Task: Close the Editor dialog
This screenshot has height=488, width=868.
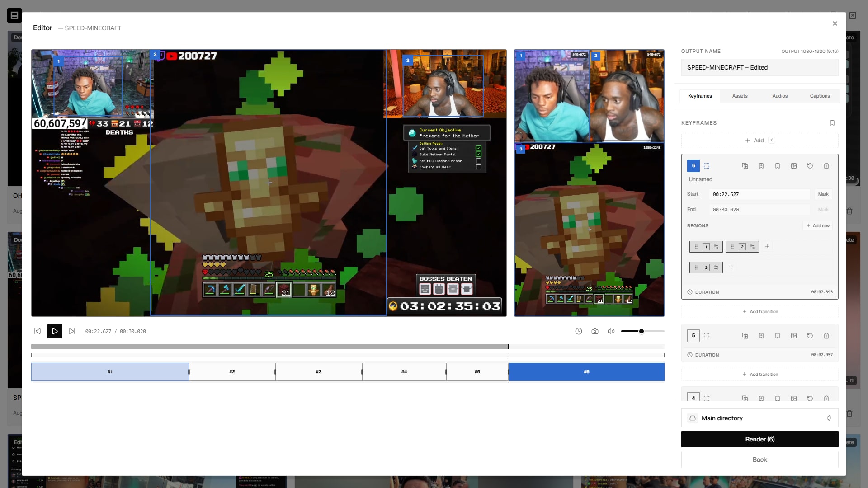Action: tap(835, 23)
